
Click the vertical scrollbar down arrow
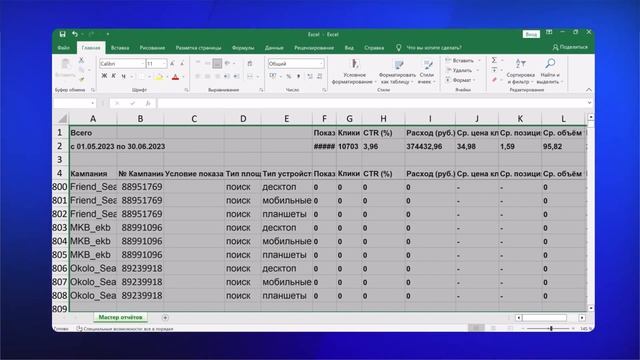[591, 308]
